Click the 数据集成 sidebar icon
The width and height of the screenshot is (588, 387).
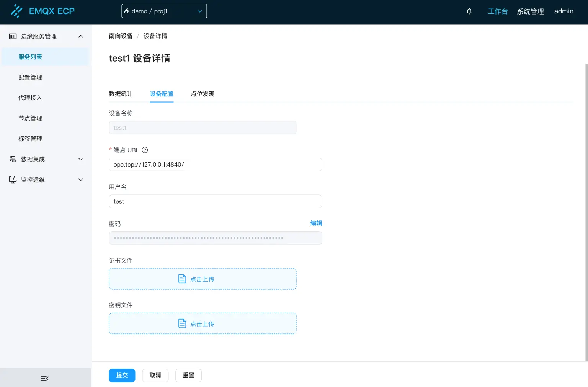[12, 159]
